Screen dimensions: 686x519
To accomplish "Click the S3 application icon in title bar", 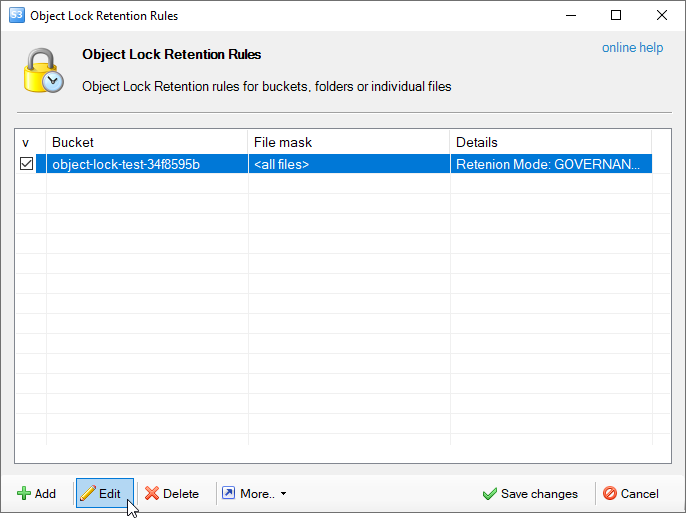I will 17,15.
